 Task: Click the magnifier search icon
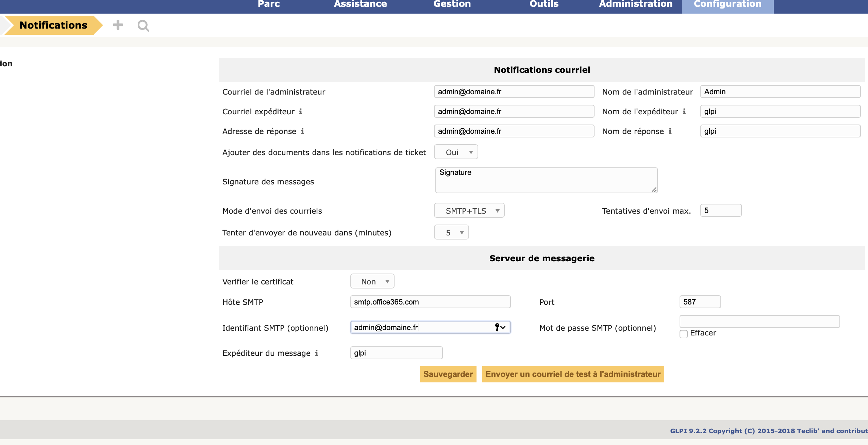(x=143, y=26)
